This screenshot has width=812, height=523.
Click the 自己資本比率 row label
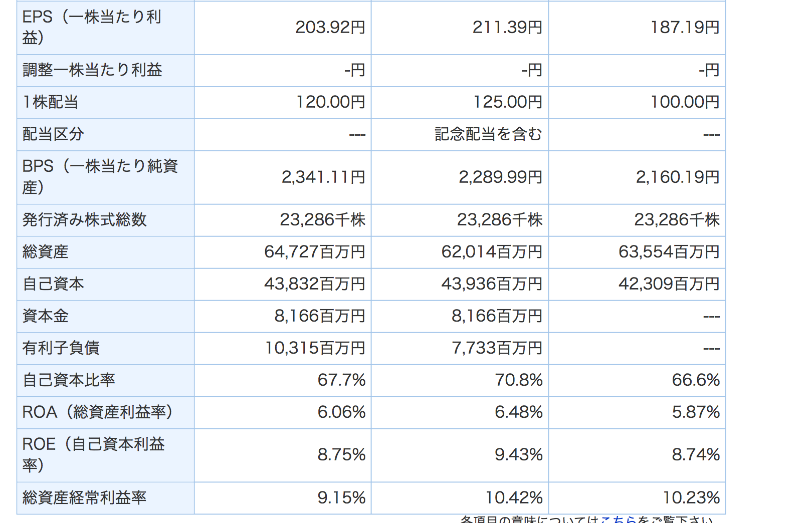pyautogui.click(x=69, y=380)
